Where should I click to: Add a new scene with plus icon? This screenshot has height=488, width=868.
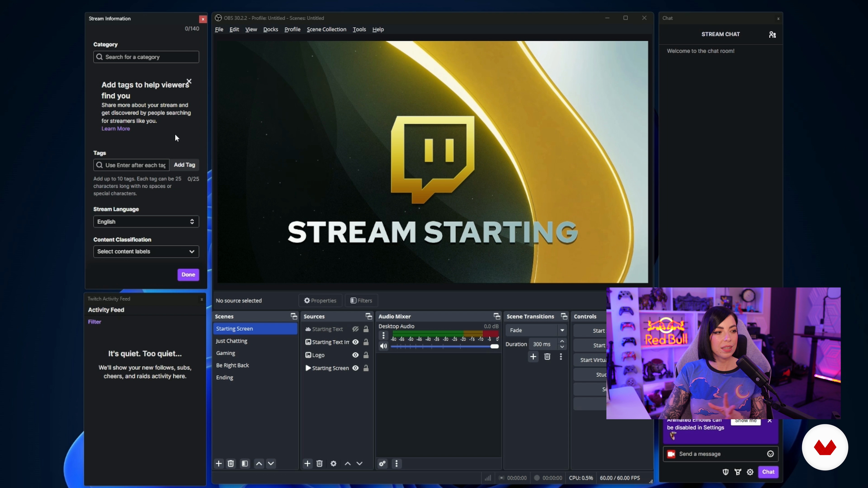coord(219,463)
